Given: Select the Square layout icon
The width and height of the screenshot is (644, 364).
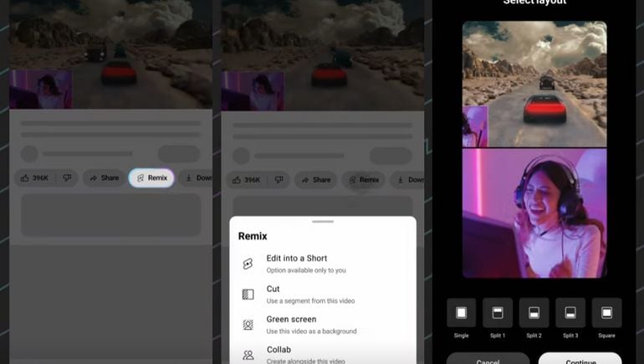Looking at the screenshot, I should (x=606, y=313).
